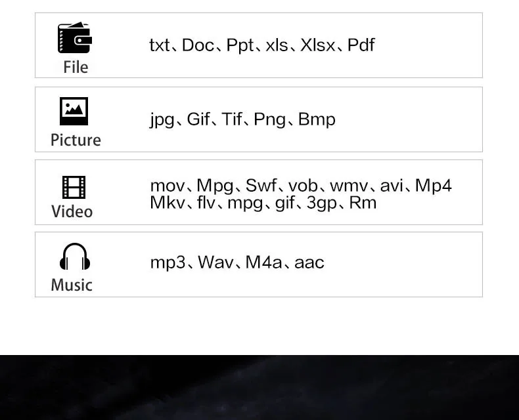Click the Music headphones icon
This screenshot has width=519, height=420.
pyautogui.click(x=75, y=257)
